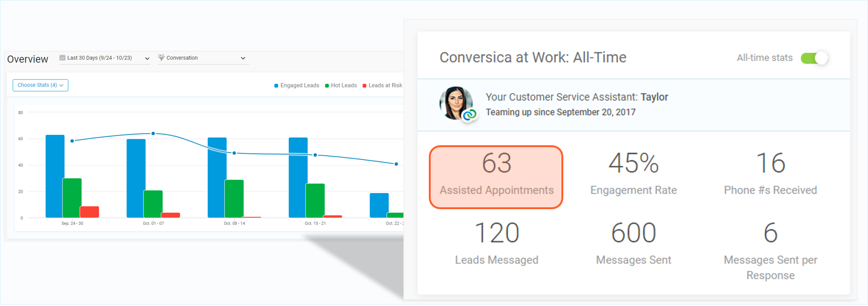Click the blue bar for Sep. 24 - 30
This screenshot has height=306, width=868.
click(55, 176)
